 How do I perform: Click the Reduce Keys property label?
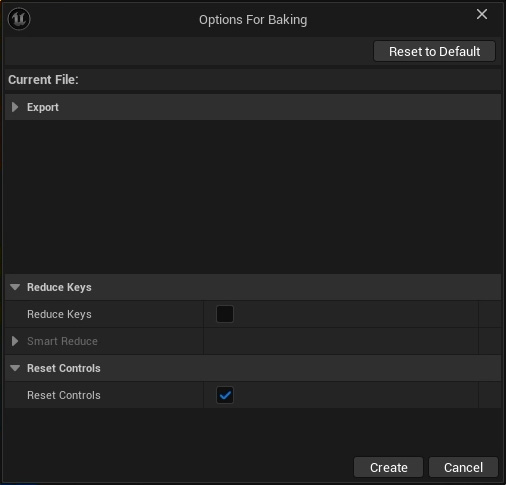tap(59, 314)
